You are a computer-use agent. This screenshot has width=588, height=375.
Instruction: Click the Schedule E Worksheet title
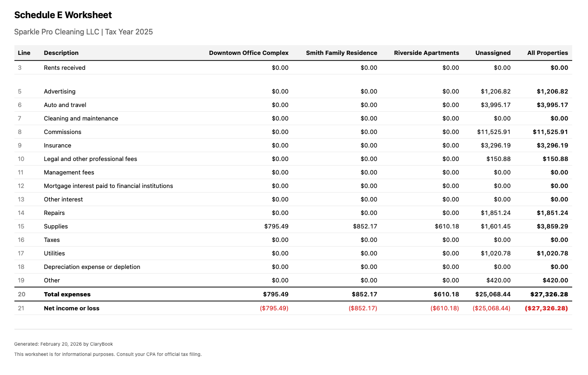(x=63, y=15)
